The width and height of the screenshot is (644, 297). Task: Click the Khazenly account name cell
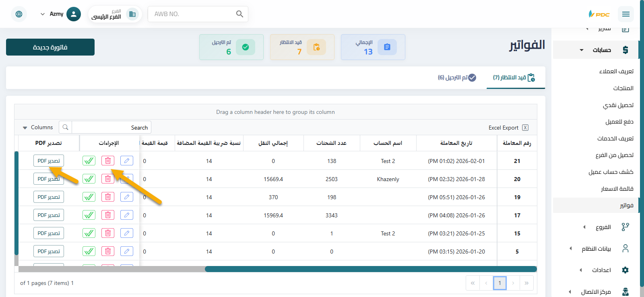388,179
